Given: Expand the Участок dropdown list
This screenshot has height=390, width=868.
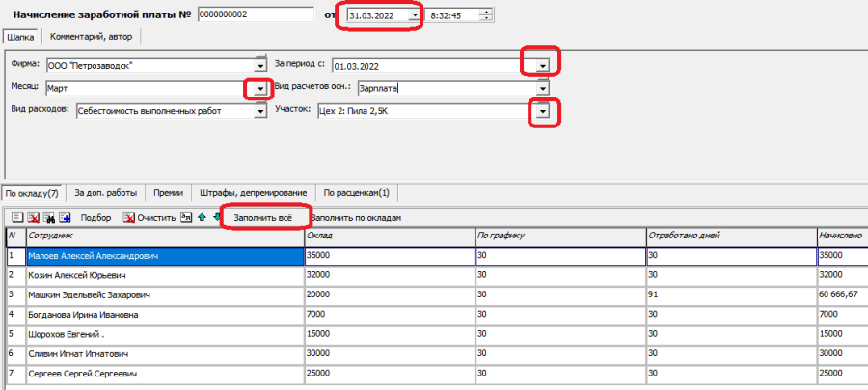Looking at the screenshot, I should tap(544, 112).
